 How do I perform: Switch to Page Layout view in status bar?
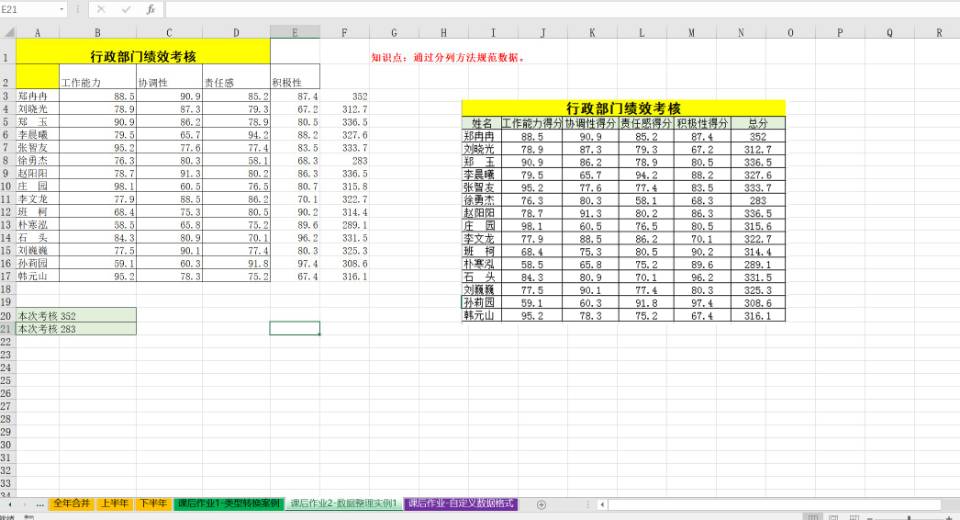pyautogui.click(x=833, y=517)
